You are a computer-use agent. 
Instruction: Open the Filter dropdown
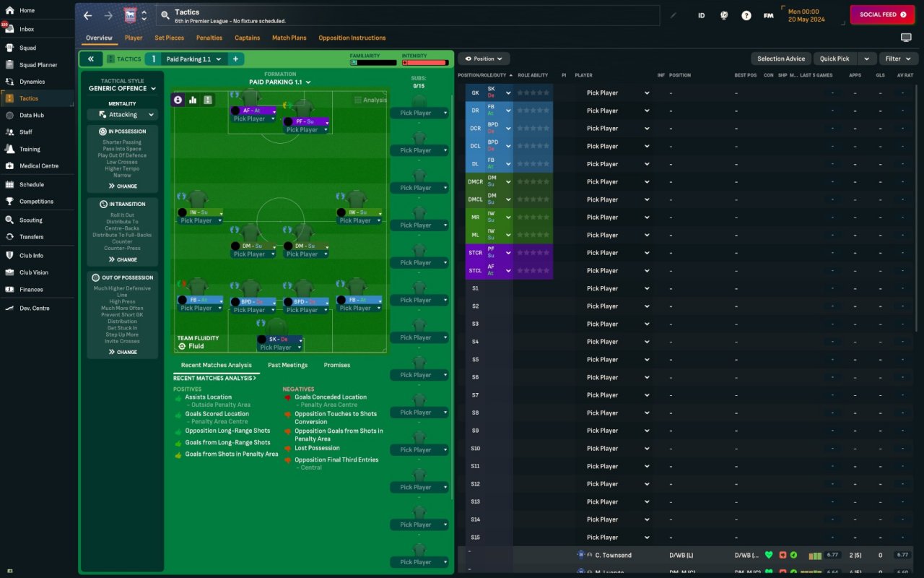click(x=899, y=59)
